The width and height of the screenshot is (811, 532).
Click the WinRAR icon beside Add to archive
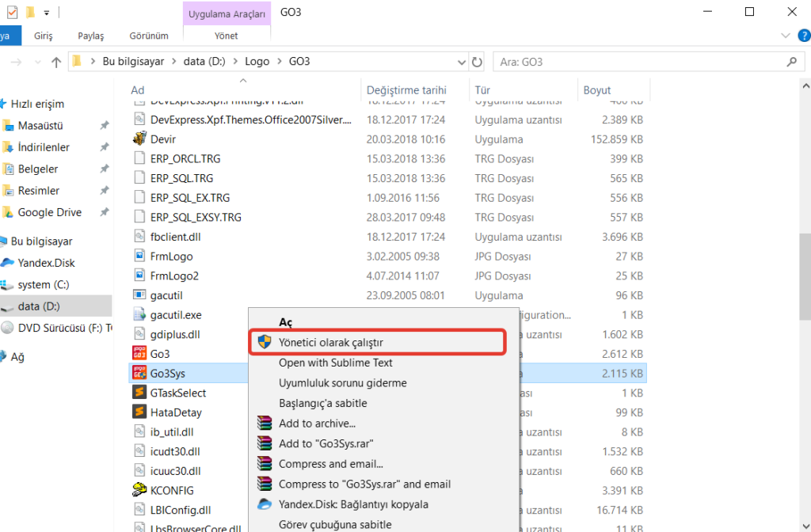tap(265, 424)
